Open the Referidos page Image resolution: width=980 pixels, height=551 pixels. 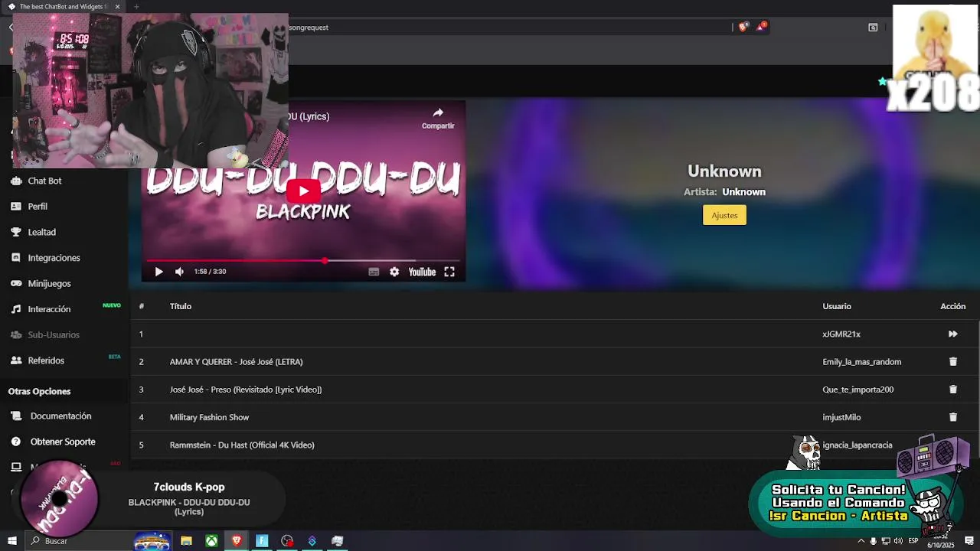(46, 360)
